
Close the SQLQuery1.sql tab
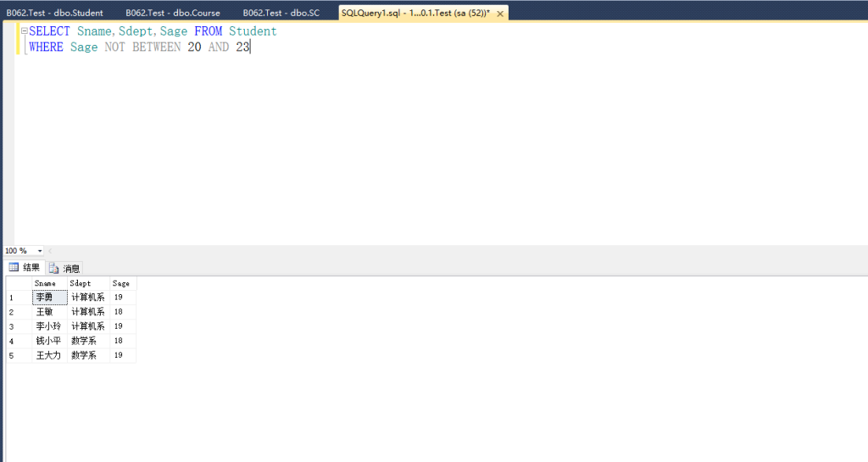tap(499, 14)
